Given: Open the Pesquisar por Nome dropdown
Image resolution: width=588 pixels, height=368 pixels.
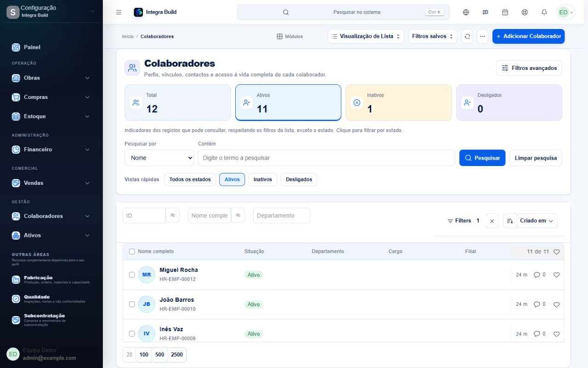Looking at the screenshot, I should (159, 158).
